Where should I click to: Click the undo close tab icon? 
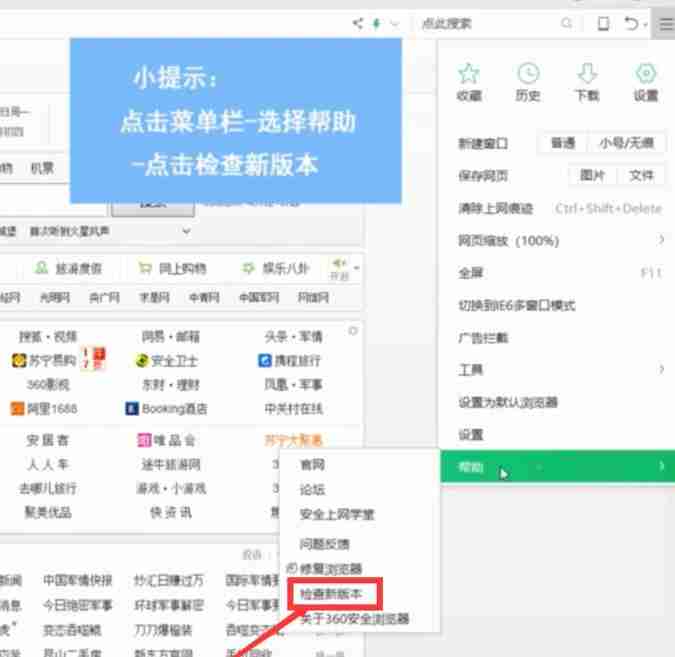[x=631, y=23]
